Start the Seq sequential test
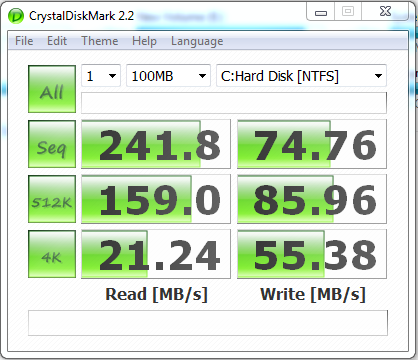Viewport: 418px width, 360px height. [x=52, y=144]
